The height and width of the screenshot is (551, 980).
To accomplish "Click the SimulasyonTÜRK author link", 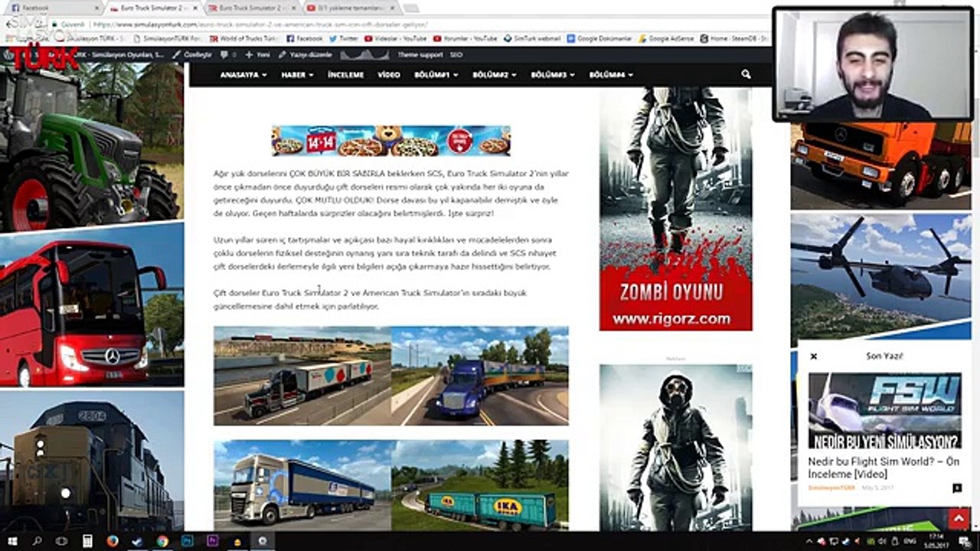I will (831, 487).
